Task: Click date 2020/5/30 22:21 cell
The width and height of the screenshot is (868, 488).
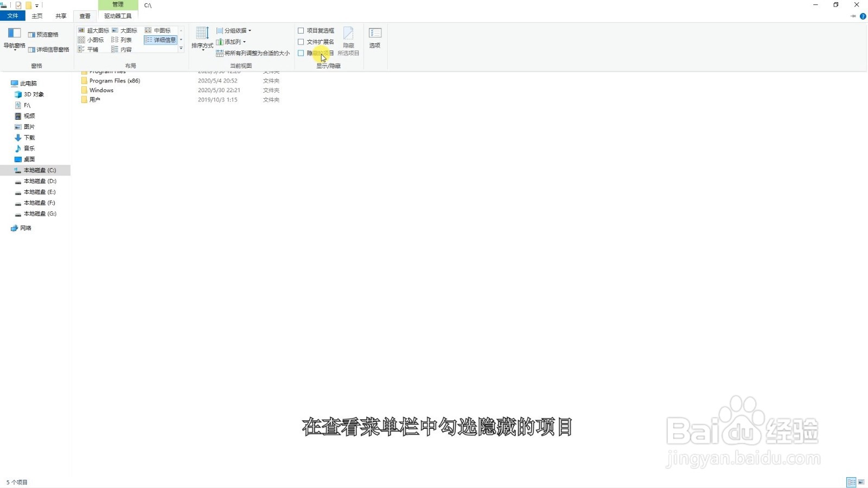Action: point(219,91)
